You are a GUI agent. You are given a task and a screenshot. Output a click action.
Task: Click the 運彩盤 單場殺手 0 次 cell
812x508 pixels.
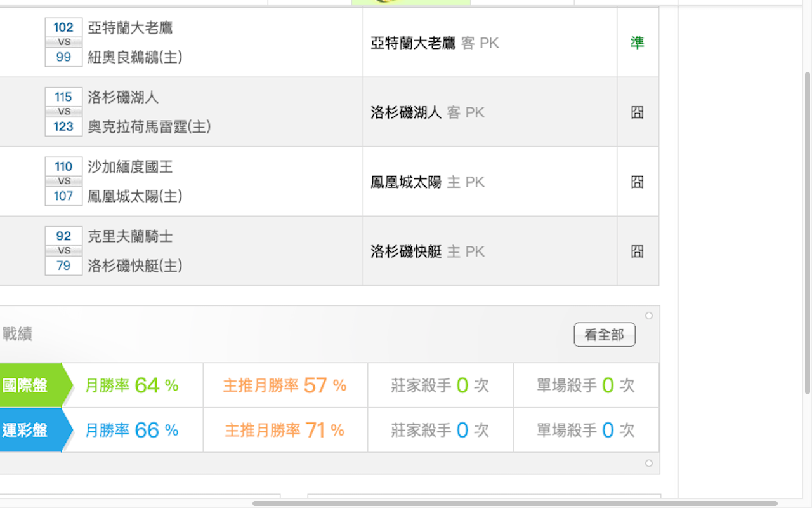coord(586,430)
